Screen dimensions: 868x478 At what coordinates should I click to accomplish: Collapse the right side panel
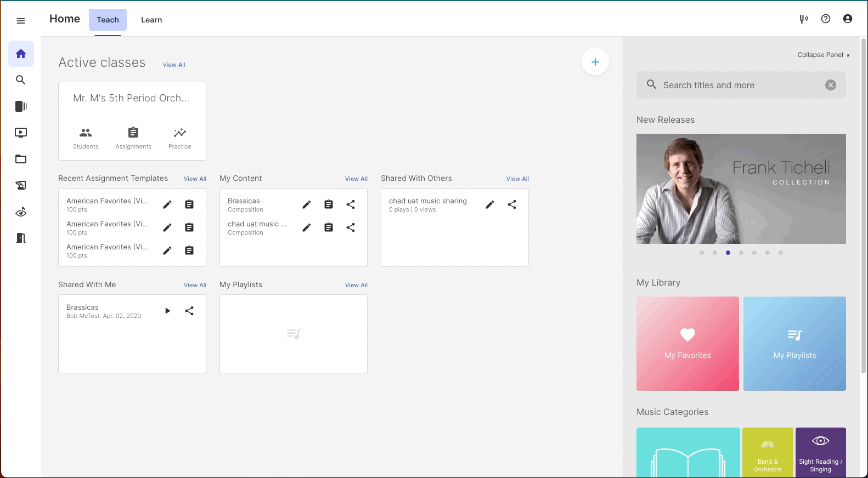point(824,55)
